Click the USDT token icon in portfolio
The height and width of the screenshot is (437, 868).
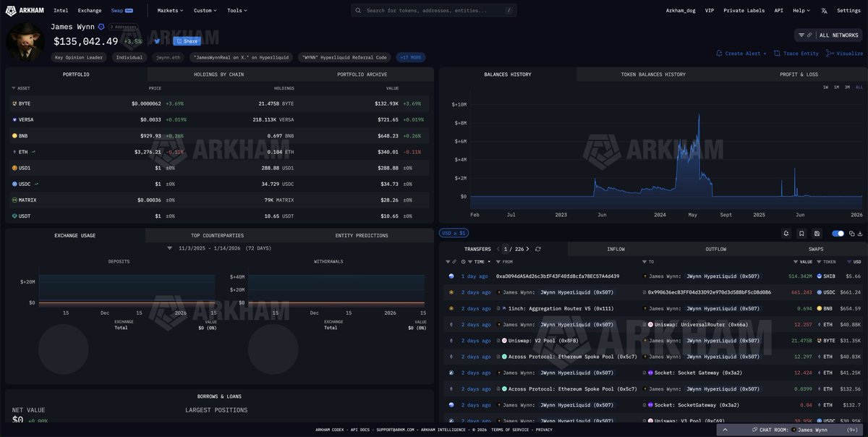coord(14,216)
